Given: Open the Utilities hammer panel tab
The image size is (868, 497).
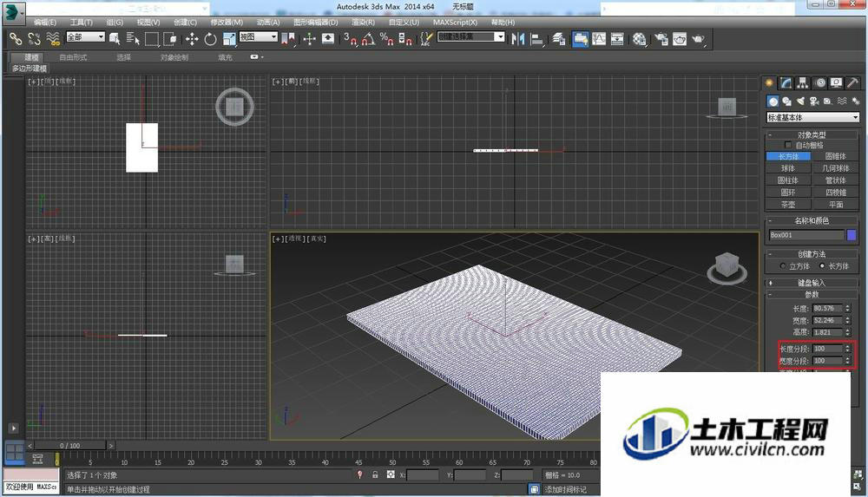Looking at the screenshot, I should pyautogui.click(x=853, y=83).
